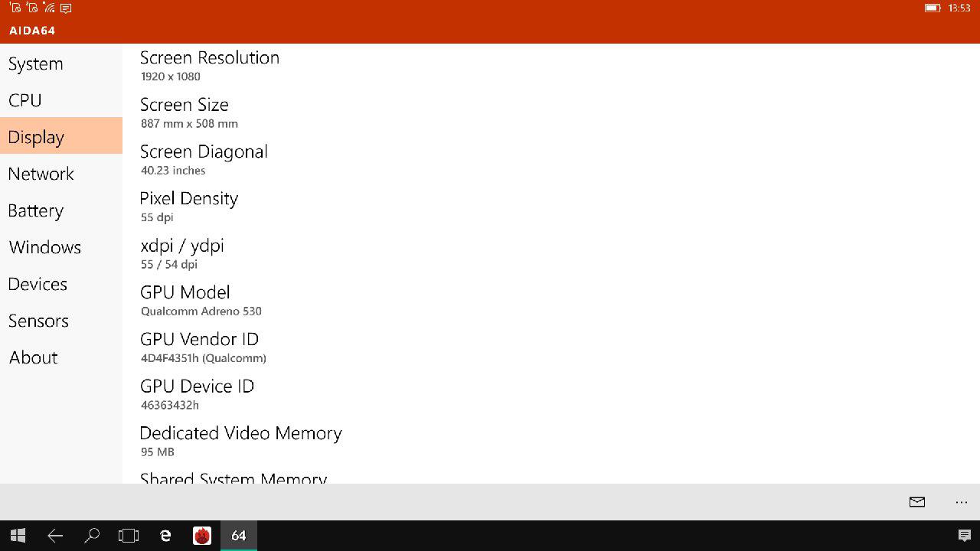
Task: Launch Edge browser from taskbar
Action: (165, 536)
